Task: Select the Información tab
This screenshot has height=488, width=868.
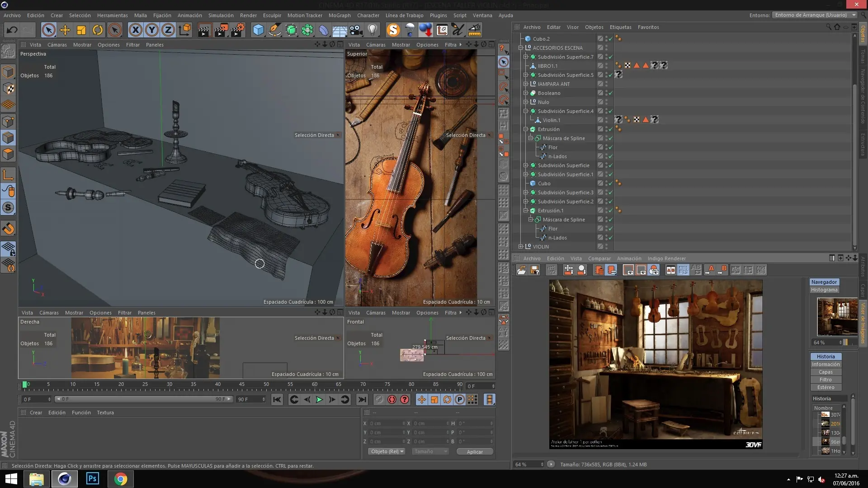Action: tap(826, 364)
